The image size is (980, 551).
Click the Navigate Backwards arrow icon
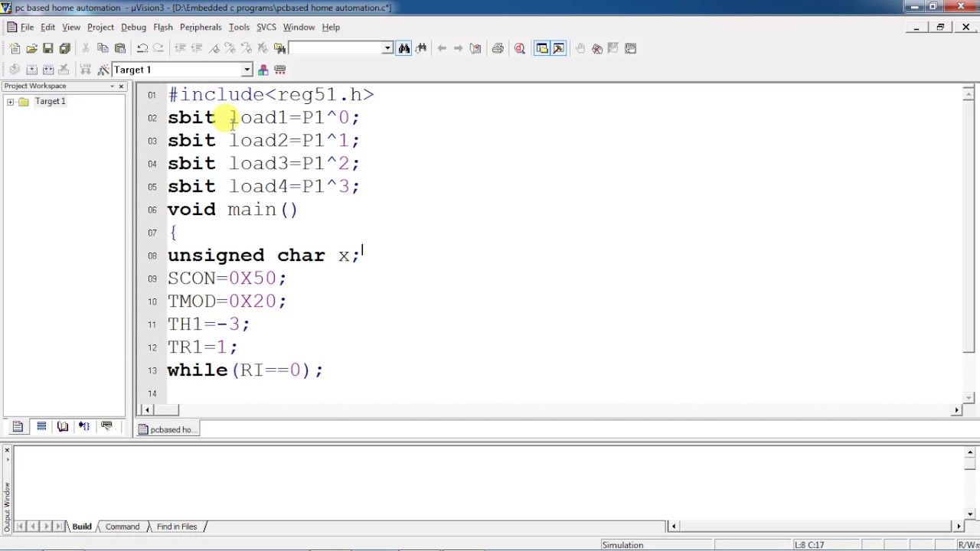coord(442,48)
